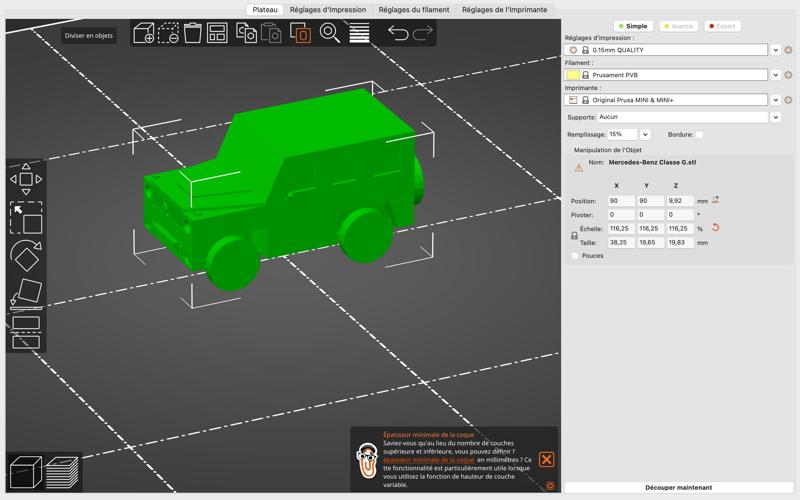Viewport: 800px width, 500px height.
Task: Click the Remplissage 15% input field
Action: point(622,135)
